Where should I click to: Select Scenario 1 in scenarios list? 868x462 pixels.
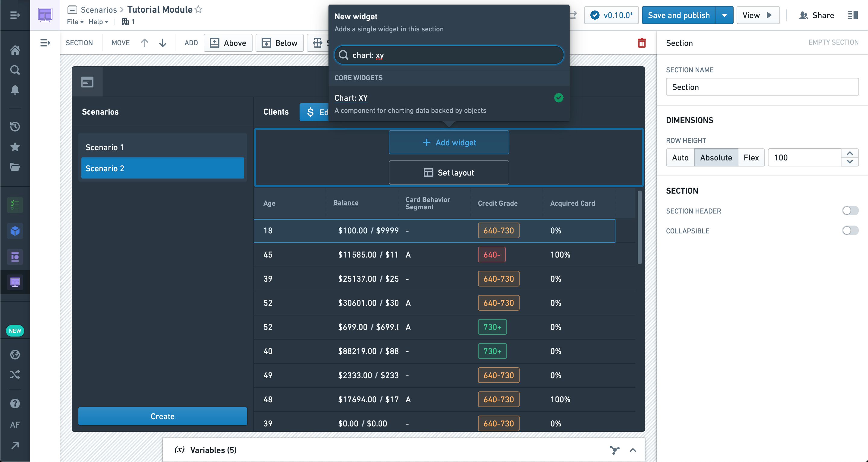(162, 147)
